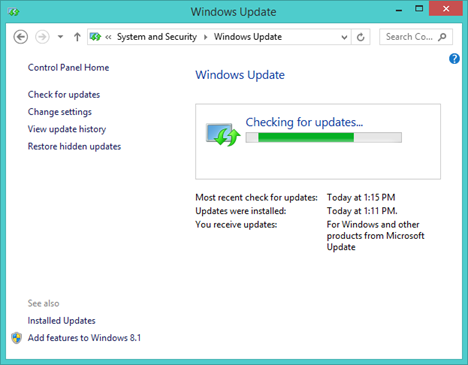Click 'You receive updates:' label
Image resolution: width=468 pixels, height=365 pixels.
[236, 225]
